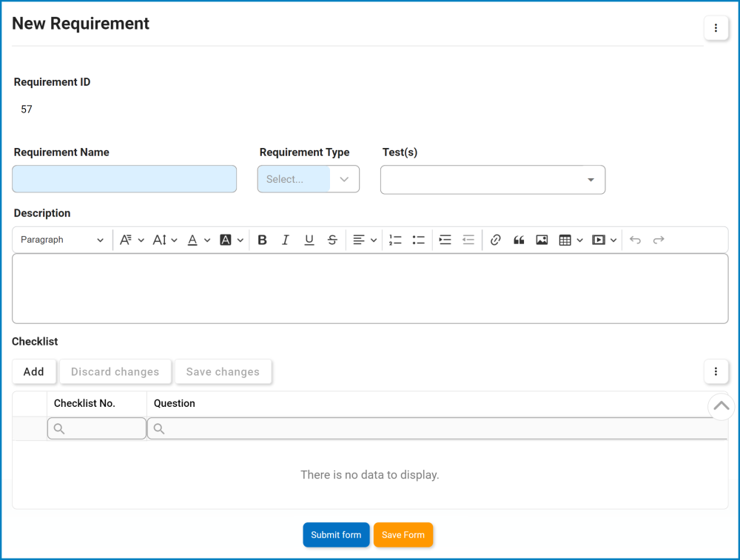740x560 pixels.
Task: Click the Requirement Name input field
Action: click(124, 178)
